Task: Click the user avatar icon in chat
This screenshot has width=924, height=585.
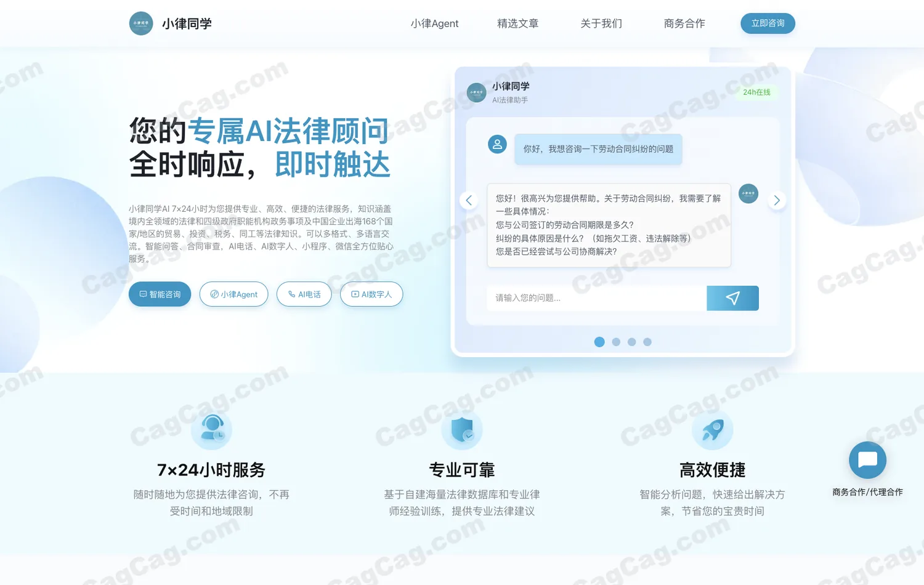Action: tap(497, 144)
